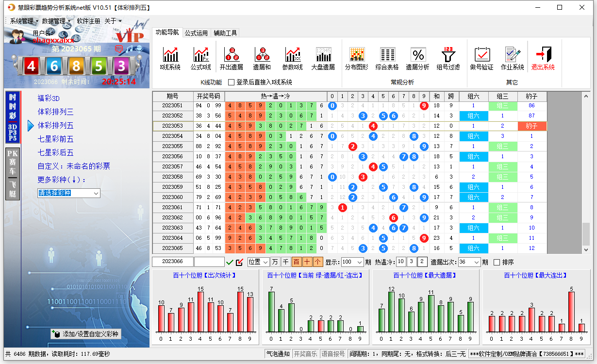This screenshot has width=597, height=364.
Task: Click the empty number input beside 2023066
Action: coord(209,262)
